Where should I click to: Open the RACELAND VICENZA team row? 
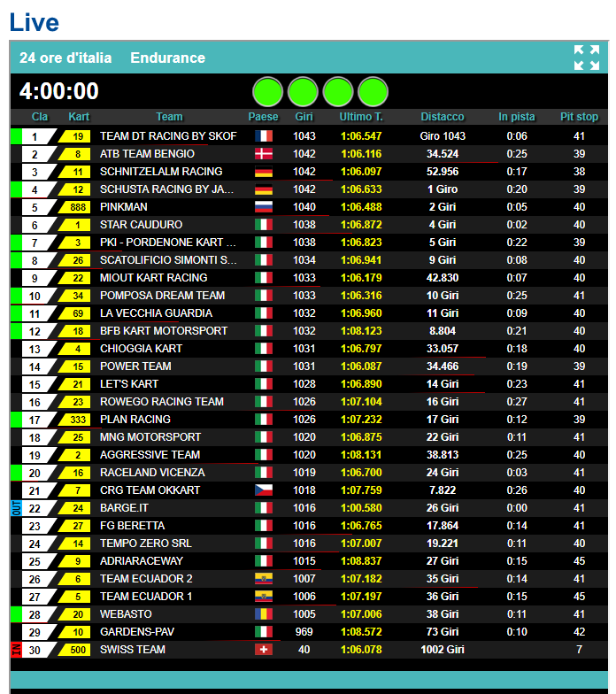click(x=309, y=473)
